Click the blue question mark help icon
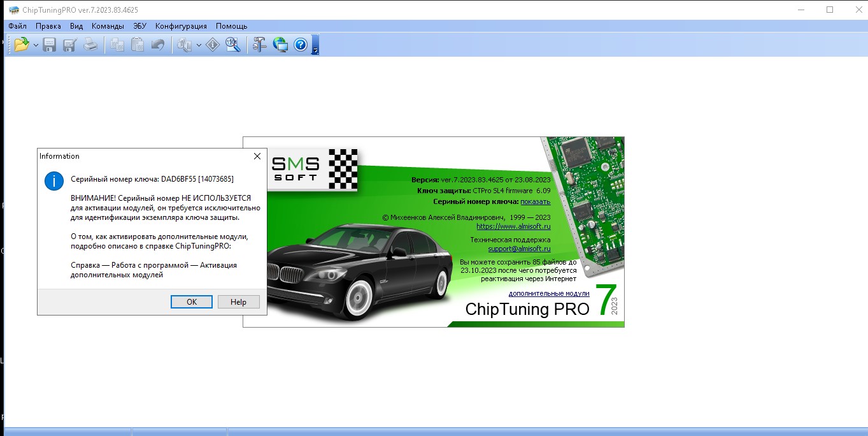The width and height of the screenshot is (868, 436). [x=301, y=45]
